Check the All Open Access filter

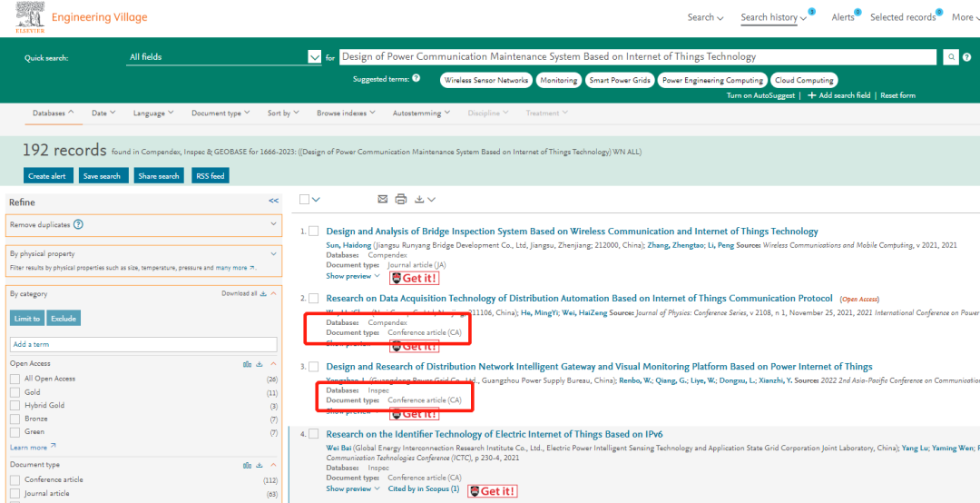pyautogui.click(x=15, y=379)
